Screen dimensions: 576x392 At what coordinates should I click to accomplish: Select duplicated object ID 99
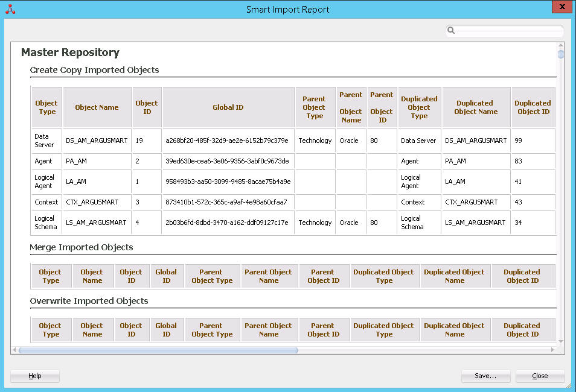(533, 141)
